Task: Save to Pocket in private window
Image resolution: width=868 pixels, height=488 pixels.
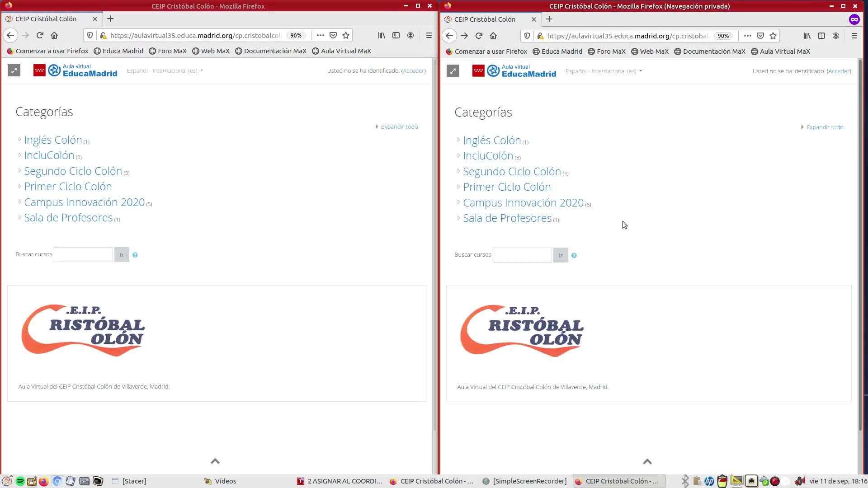Action: click(x=760, y=36)
